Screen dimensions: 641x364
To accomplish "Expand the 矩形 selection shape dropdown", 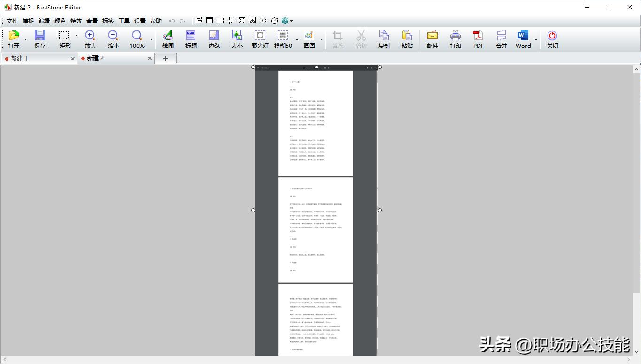I will point(76,36).
